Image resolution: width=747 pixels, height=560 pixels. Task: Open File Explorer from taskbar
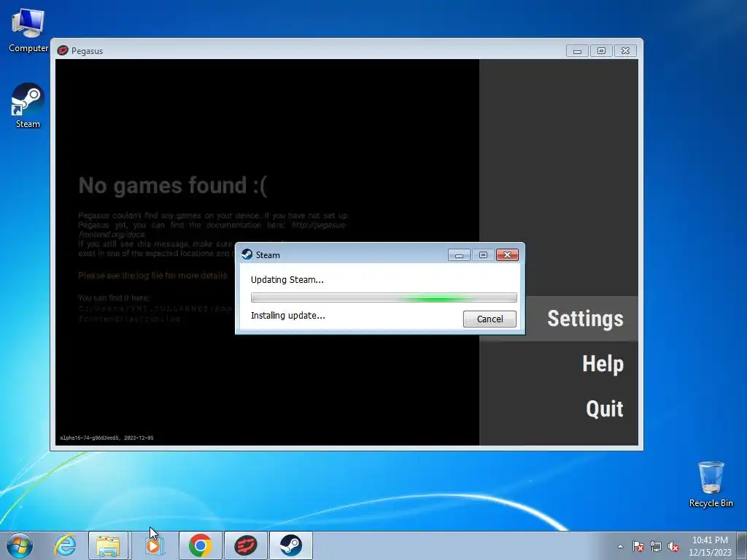click(x=108, y=545)
